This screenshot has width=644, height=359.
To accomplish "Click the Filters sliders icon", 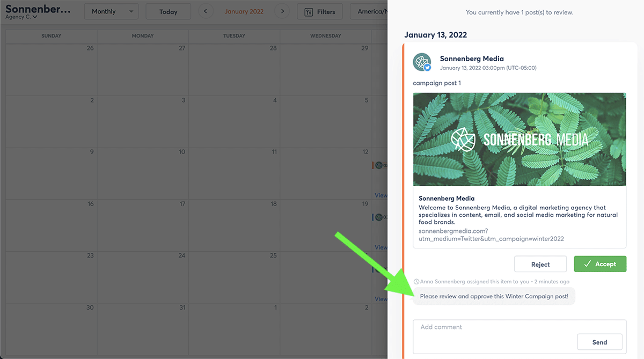I will pos(309,12).
